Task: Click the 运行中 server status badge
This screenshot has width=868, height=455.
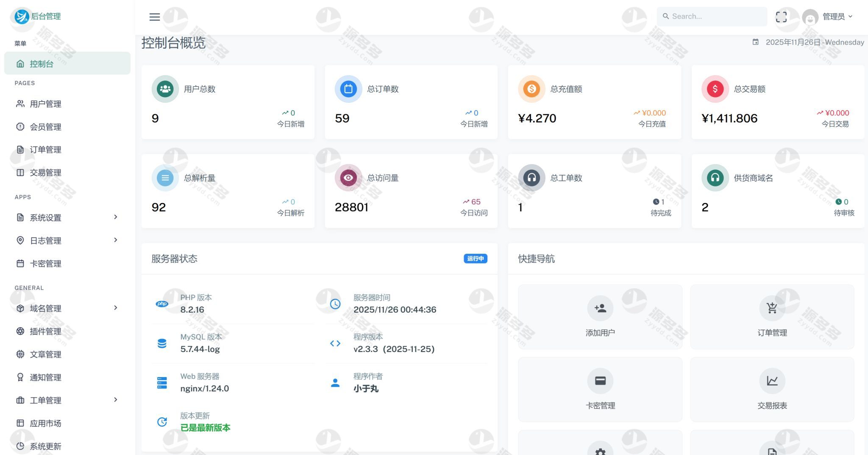Action: pos(475,258)
